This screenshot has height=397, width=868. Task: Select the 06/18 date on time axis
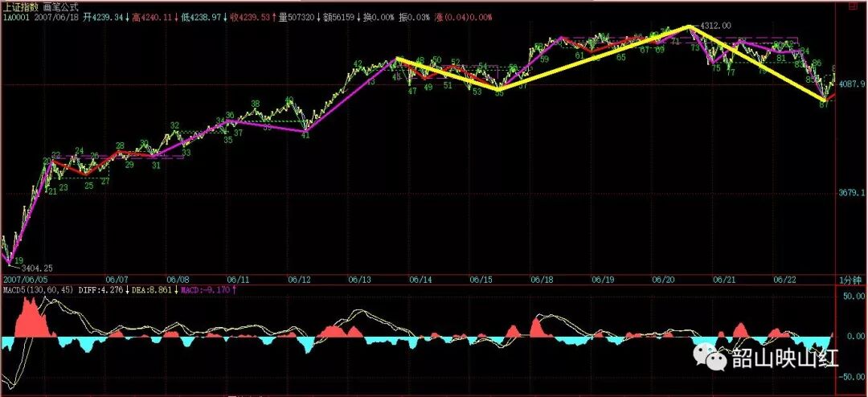[541, 280]
